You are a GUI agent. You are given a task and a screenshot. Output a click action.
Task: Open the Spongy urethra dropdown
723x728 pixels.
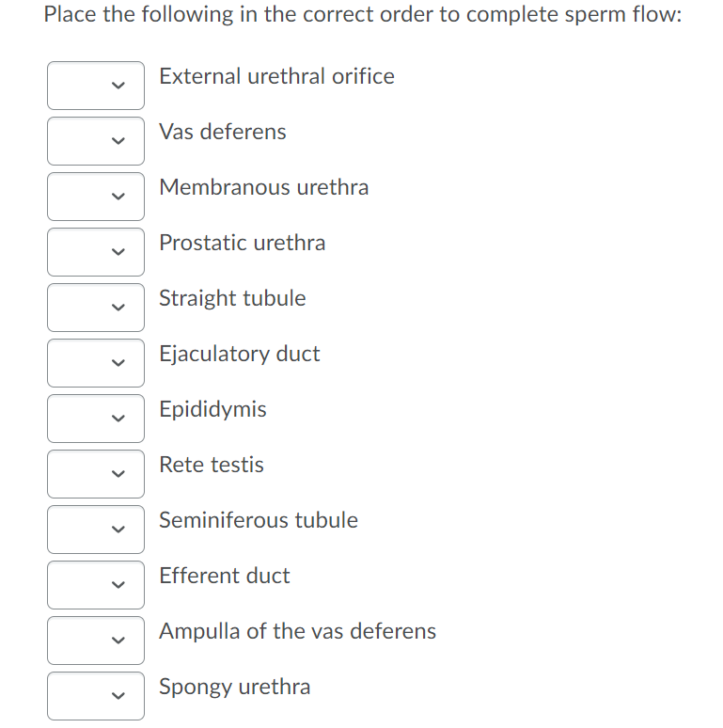tap(96, 696)
